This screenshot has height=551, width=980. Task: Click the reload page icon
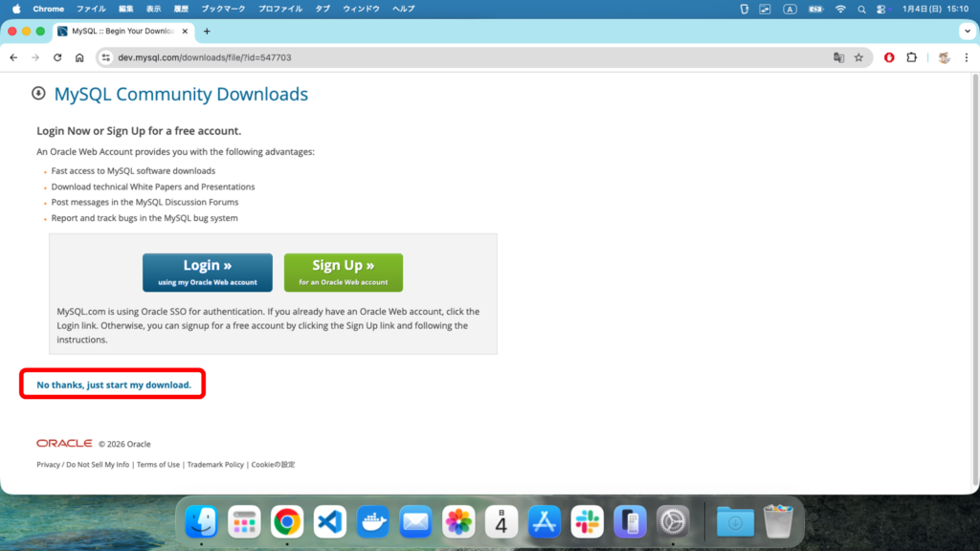[x=57, y=57]
